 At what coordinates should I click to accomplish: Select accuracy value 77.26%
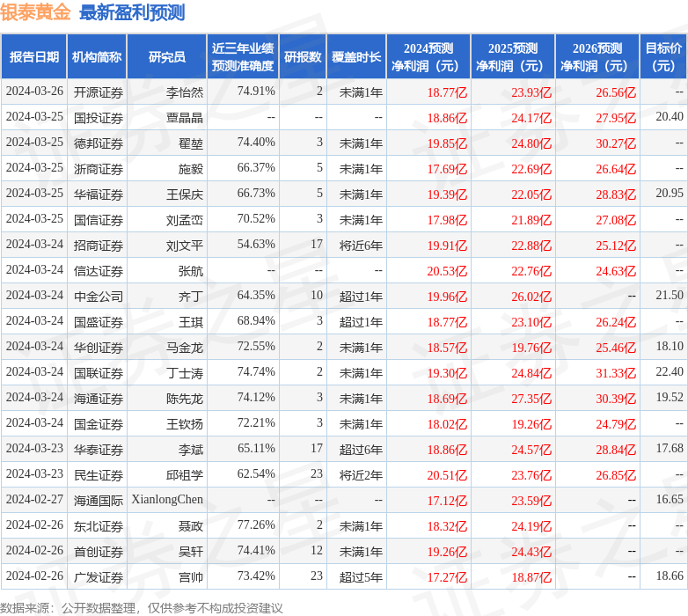pos(256,524)
